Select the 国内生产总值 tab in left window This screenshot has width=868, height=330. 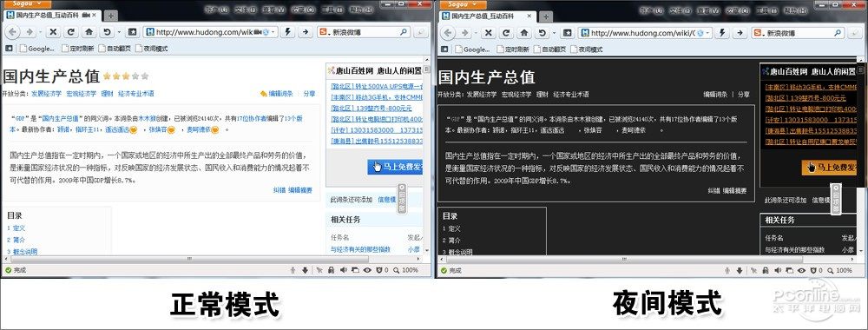(53, 16)
